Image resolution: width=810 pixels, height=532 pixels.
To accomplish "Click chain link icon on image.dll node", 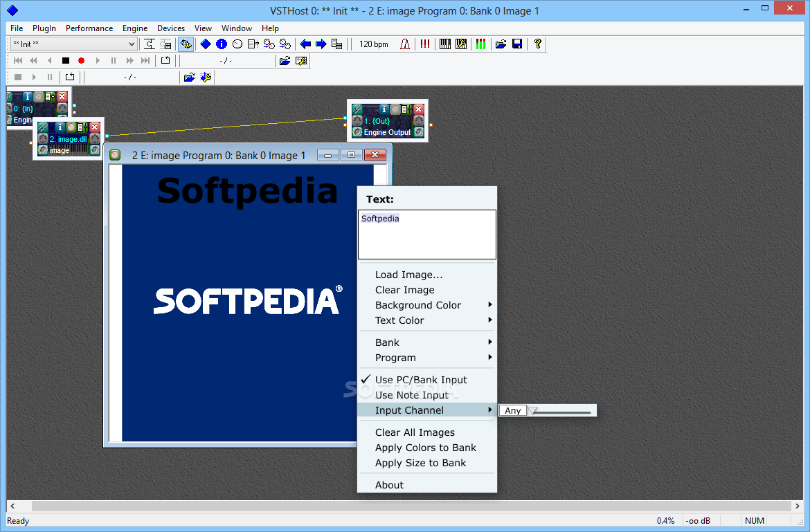I will pyautogui.click(x=42, y=127).
